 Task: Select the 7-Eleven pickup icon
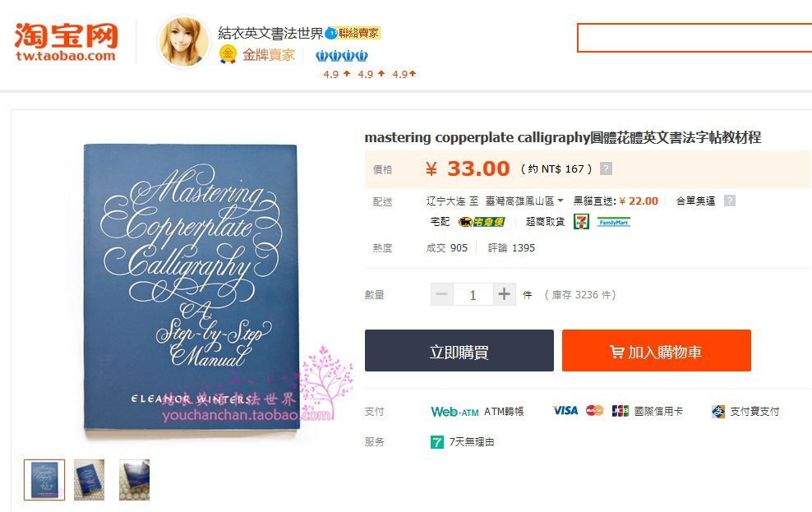pyautogui.click(x=582, y=222)
